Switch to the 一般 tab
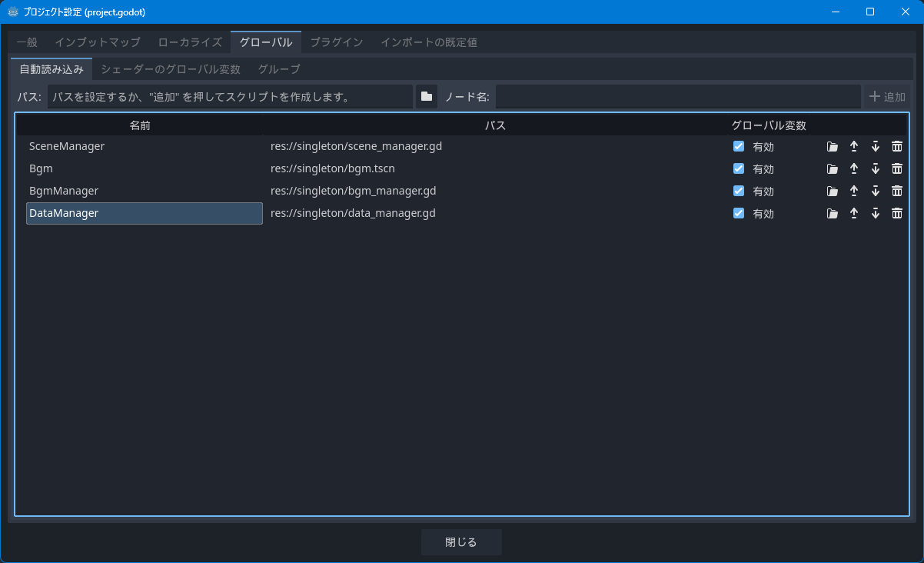This screenshot has height=563, width=924. tap(26, 42)
